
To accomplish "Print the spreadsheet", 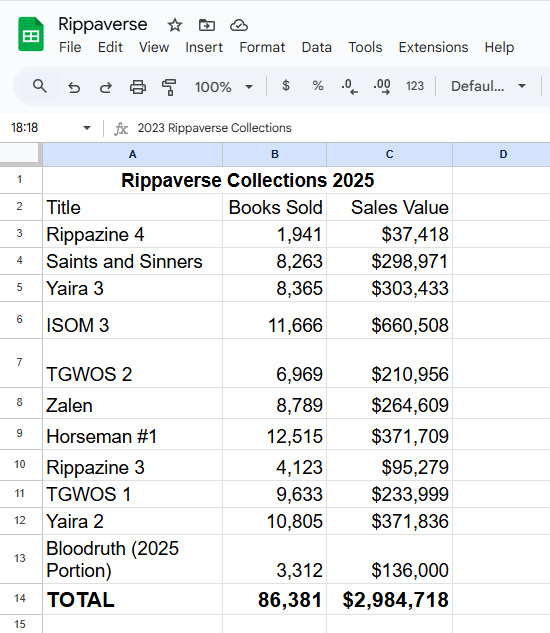I will pyautogui.click(x=138, y=87).
